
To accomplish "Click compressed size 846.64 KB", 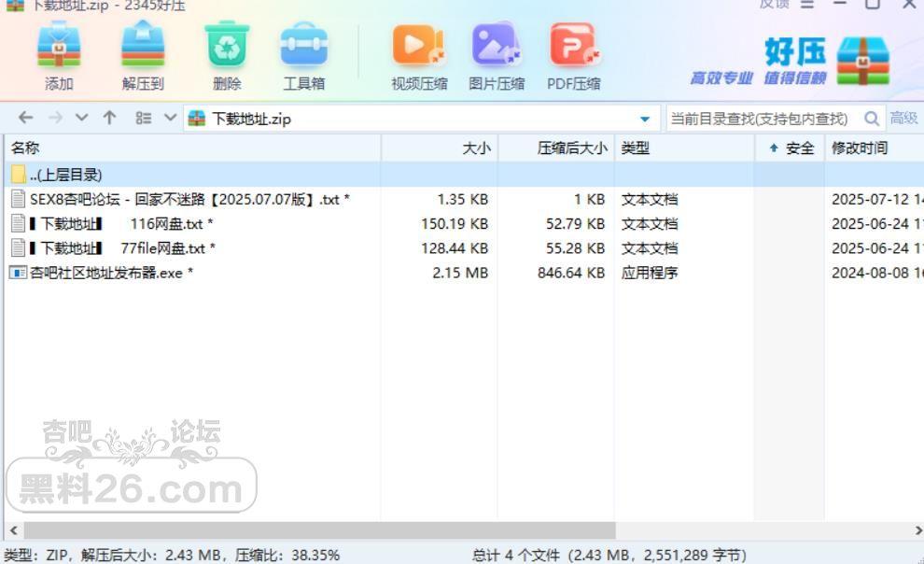I will pos(571,273).
